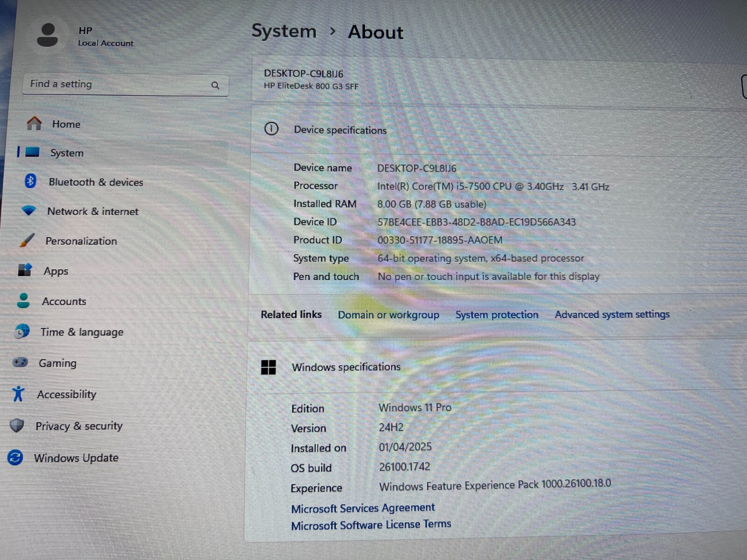Click the Pen and touch label
Viewport: 747px width, 560px height.
pyautogui.click(x=326, y=276)
